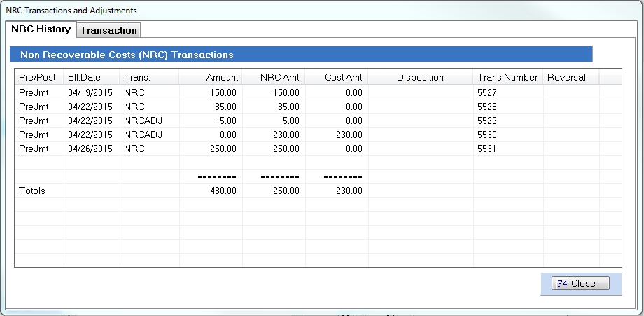Viewport: 644px width, 316px height.
Task: Click the Trans. column header
Action: pyautogui.click(x=136, y=77)
